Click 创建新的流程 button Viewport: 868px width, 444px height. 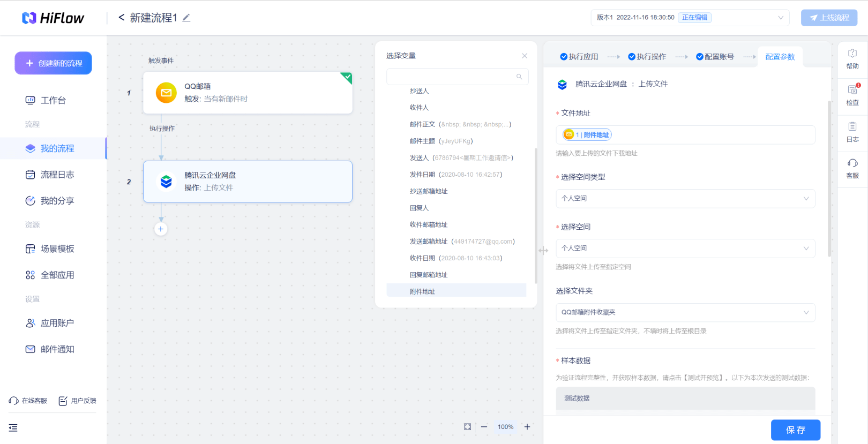pyautogui.click(x=53, y=63)
